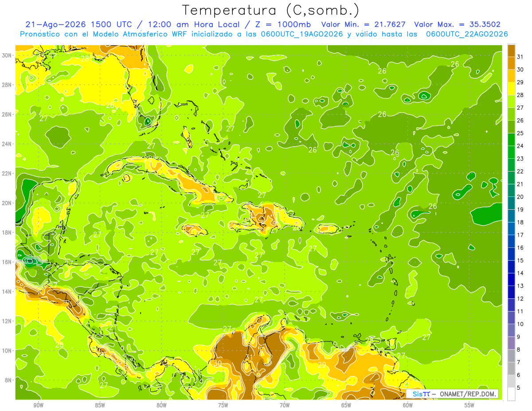
Task: Click the legend scale label '18'
Action: pos(520,222)
